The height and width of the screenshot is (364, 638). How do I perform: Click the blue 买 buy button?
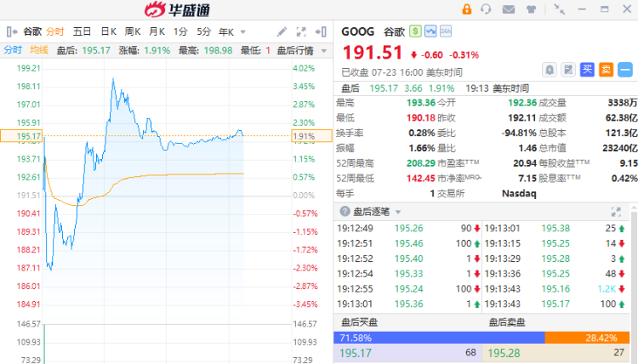pos(587,70)
